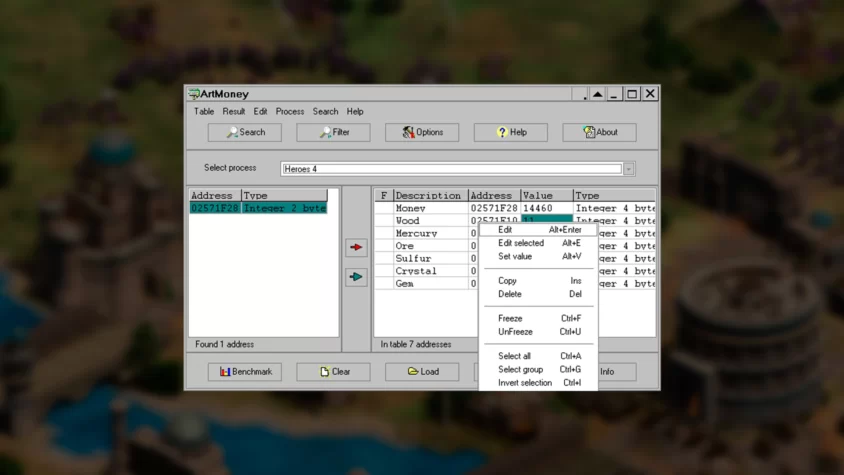Click the Search button with magnifier icon
The height and width of the screenshot is (475, 844).
(245, 132)
